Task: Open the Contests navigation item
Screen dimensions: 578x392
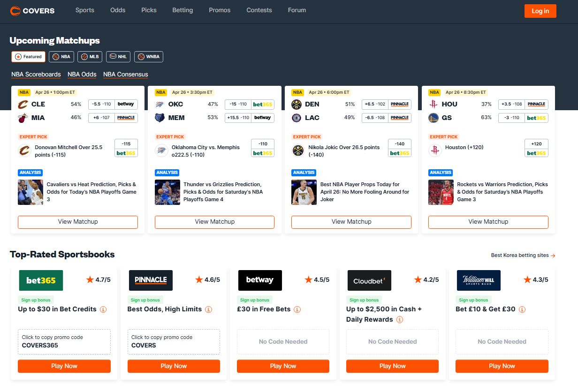Action: pyautogui.click(x=259, y=10)
